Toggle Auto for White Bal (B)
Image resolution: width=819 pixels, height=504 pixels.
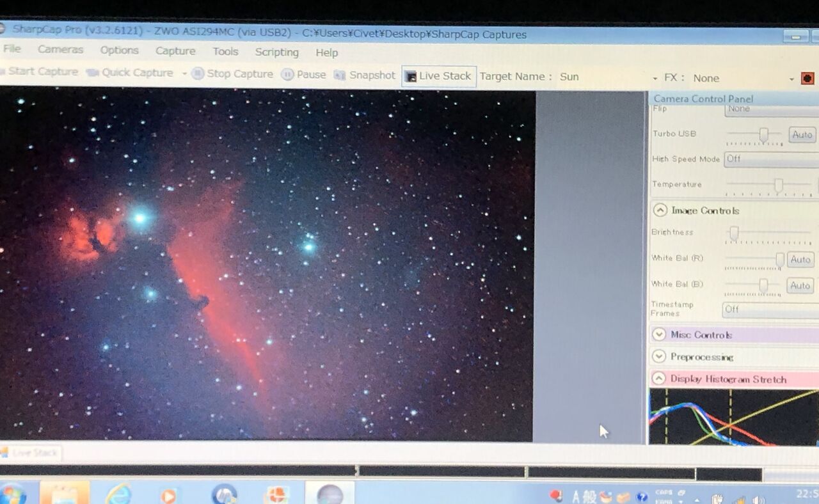click(800, 285)
